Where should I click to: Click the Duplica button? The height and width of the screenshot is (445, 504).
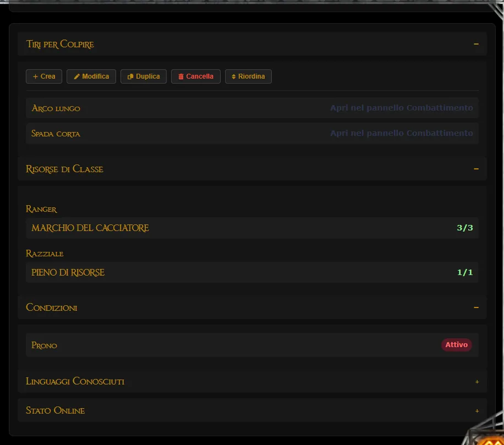[144, 76]
